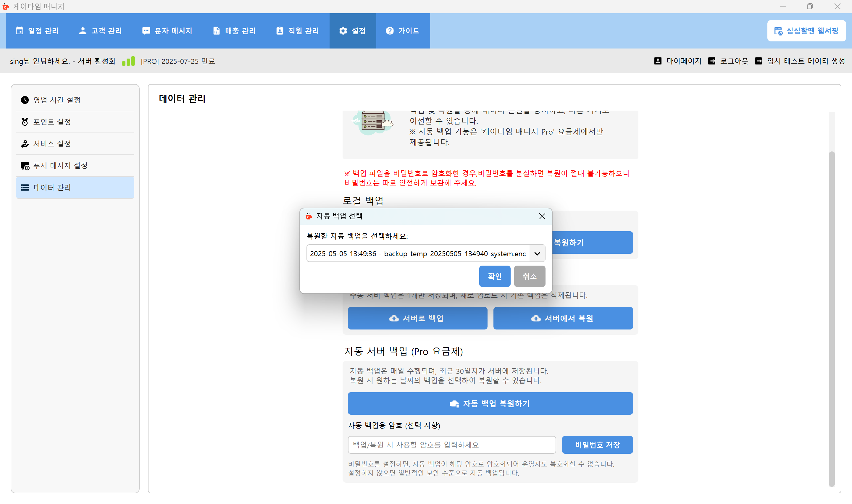Click the 데이터 관리 panel title
852x504 pixels.
point(182,99)
